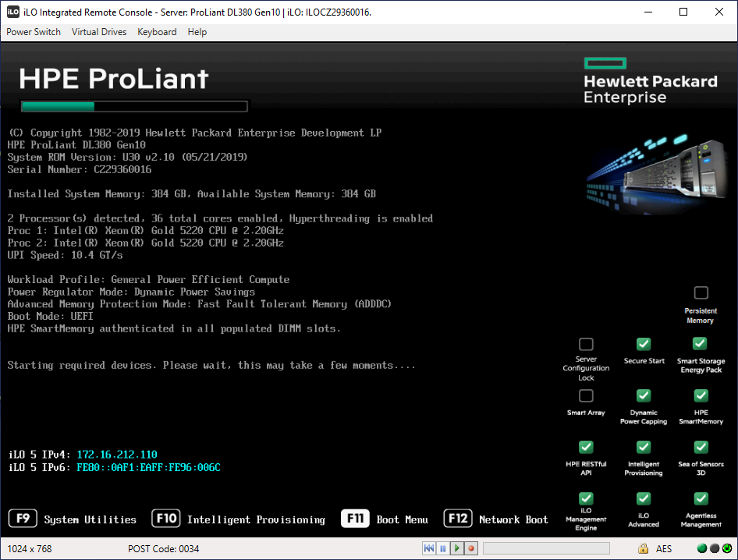Minimize the iLO Remote Console window
738x560 pixels.
coord(648,12)
